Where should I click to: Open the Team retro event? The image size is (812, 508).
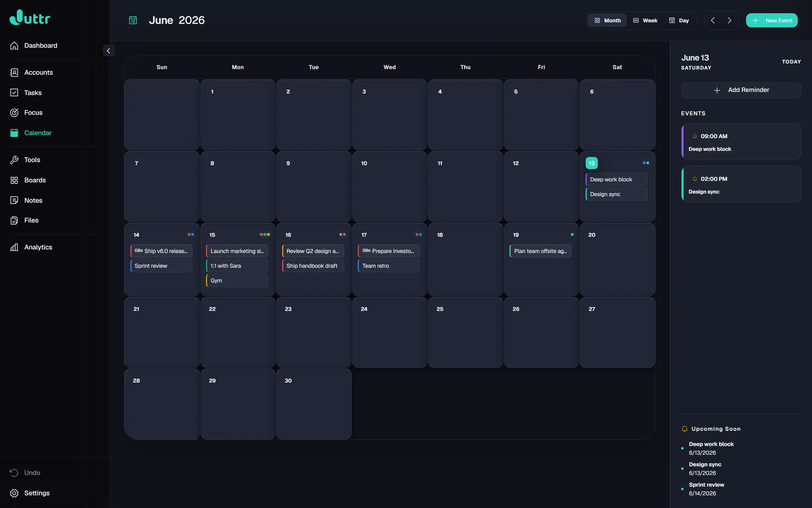(x=388, y=266)
